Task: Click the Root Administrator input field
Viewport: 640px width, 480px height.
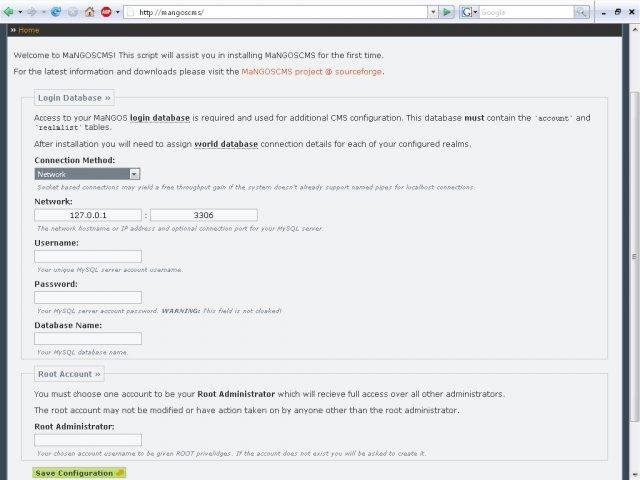Action: 88,440
